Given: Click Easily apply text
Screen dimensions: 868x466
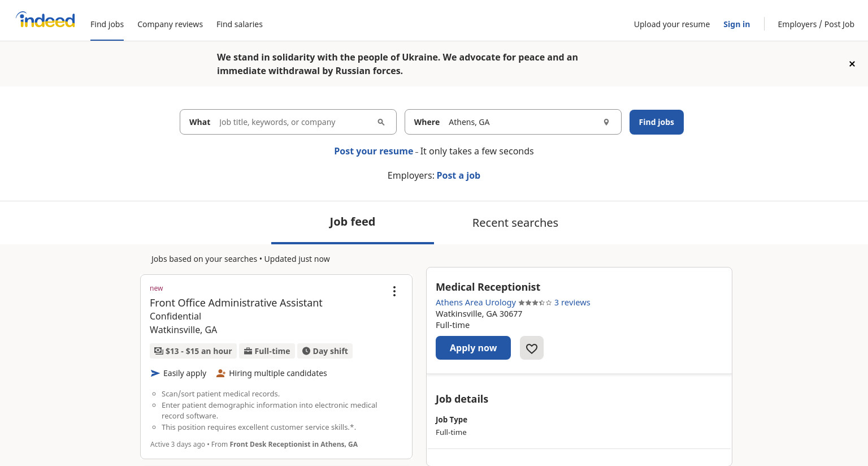Looking at the screenshot, I should (x=185, y=373).
